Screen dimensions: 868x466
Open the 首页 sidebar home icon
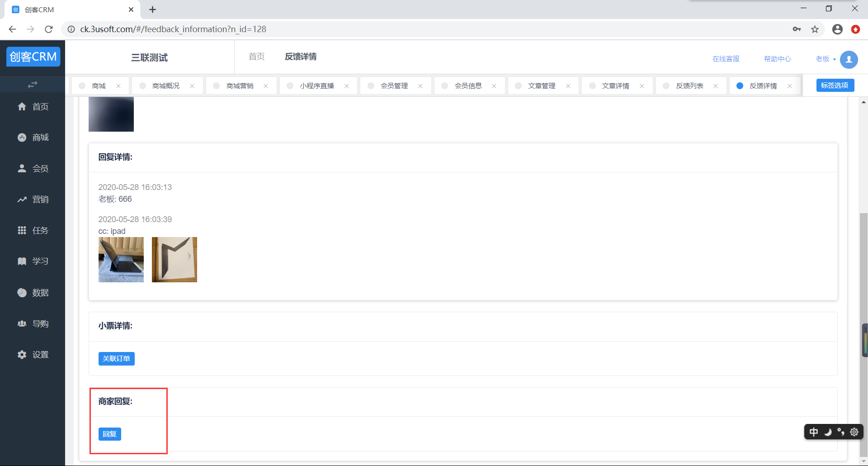pos(22,106)
